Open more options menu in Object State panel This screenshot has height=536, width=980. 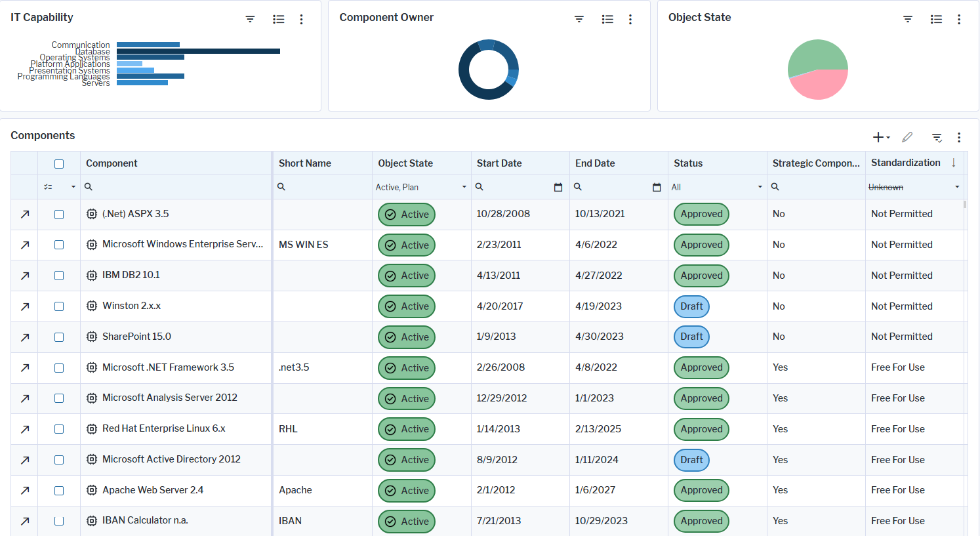point(958,19)
